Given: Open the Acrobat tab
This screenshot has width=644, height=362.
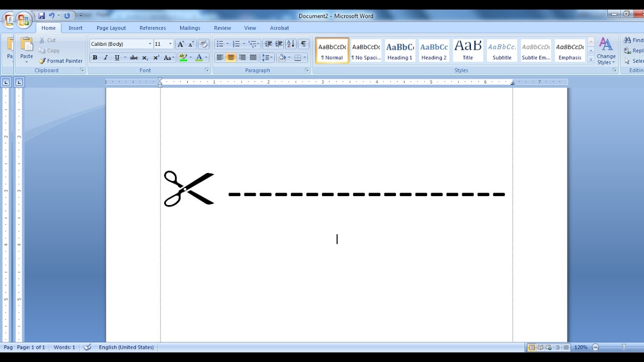Looking at the screenshot, I should [x=279, y=28].
